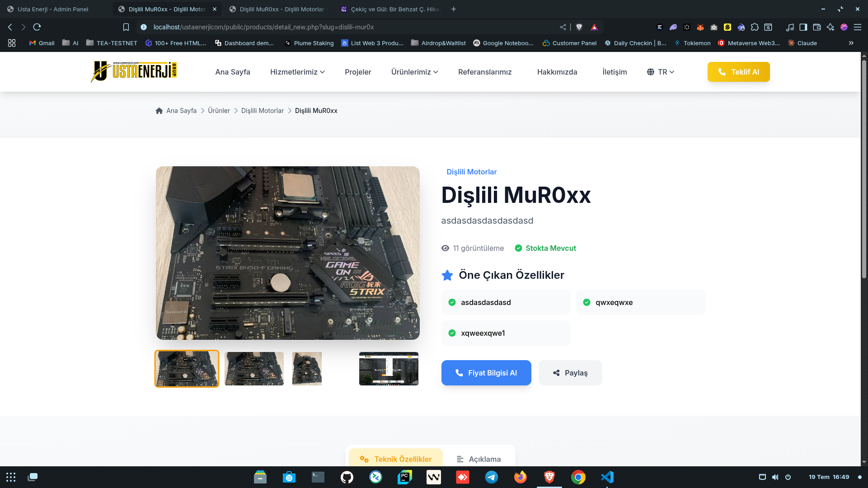Open the Brave Rewards triangle icon
Image resolution: width=868 pixels, height=488 pixels.
[x=594, y=27]
